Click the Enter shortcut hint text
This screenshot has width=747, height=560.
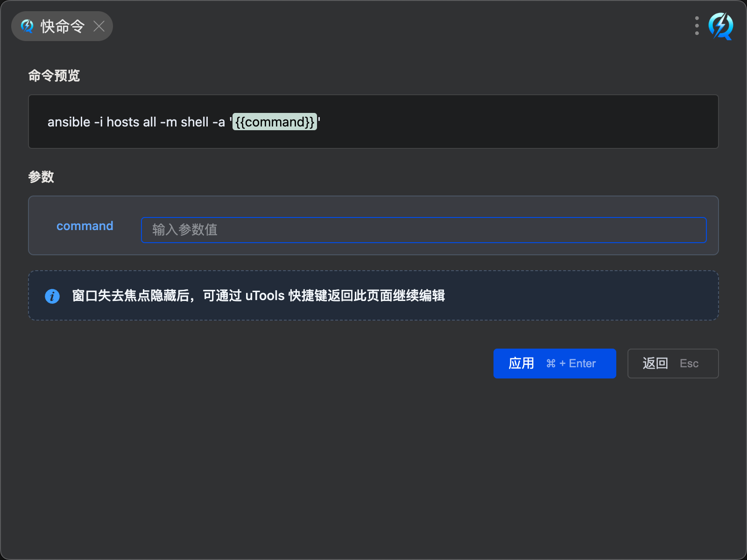(582, 364)
